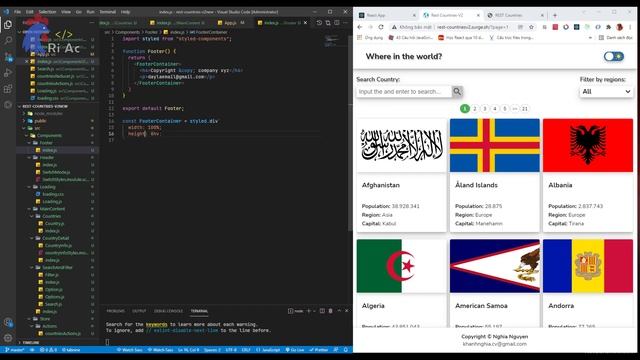
Task: Open the Albania country card flag
Action: 588,145
